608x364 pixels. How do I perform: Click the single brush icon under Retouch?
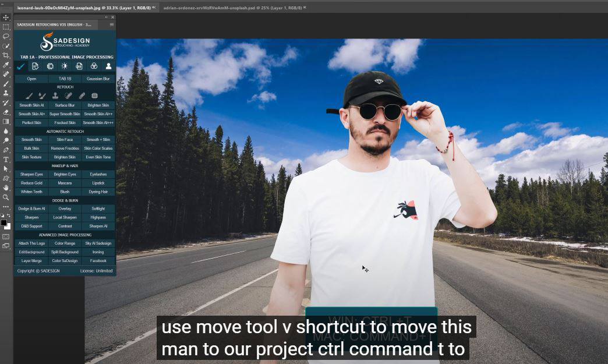(30, 96)
